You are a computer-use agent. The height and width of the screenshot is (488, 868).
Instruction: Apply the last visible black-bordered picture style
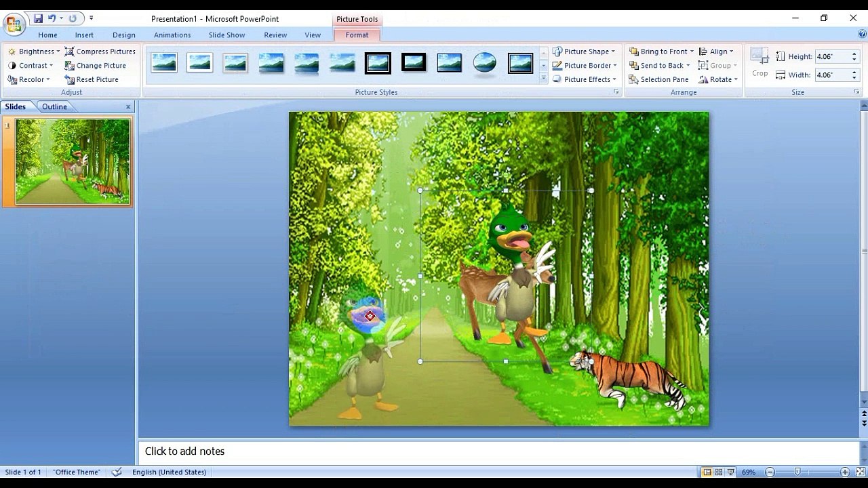click(520, 63)
